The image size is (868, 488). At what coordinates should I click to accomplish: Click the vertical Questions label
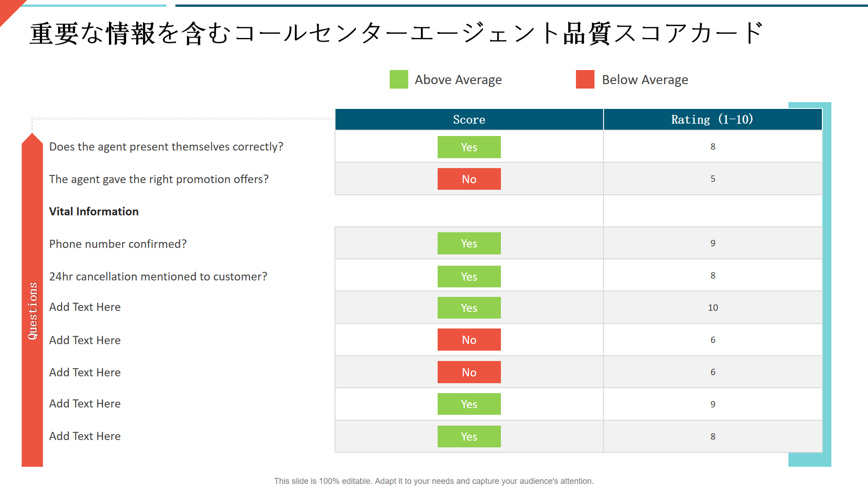coord(33,310)
